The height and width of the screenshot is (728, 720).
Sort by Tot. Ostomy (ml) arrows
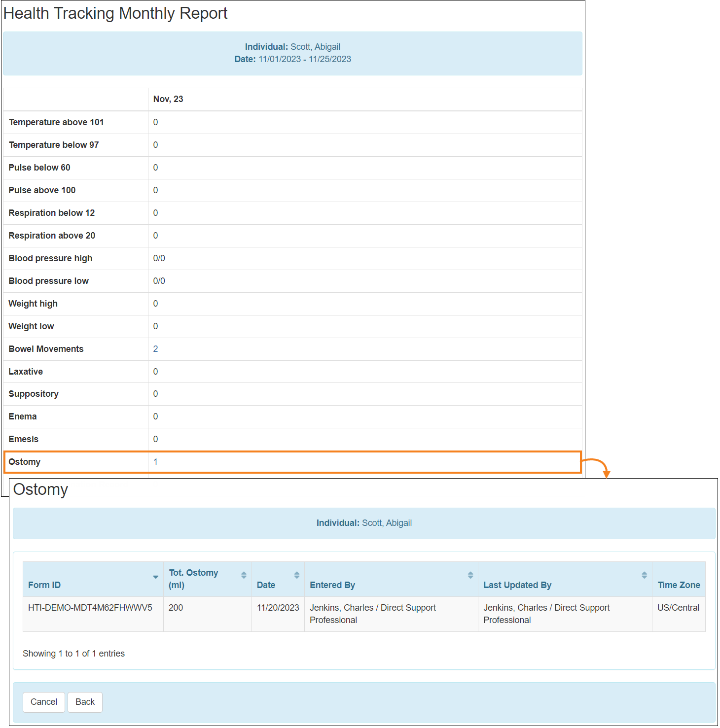coord(244,575)
